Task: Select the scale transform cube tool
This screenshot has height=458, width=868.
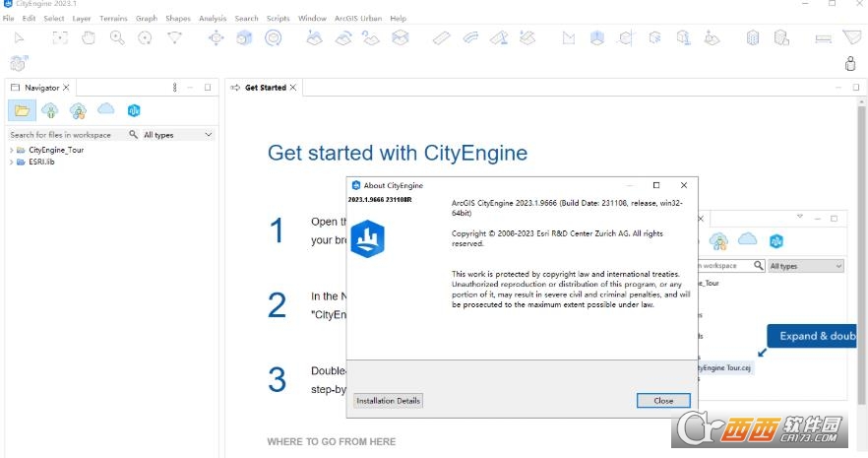Action: click(x=244, y=37)
